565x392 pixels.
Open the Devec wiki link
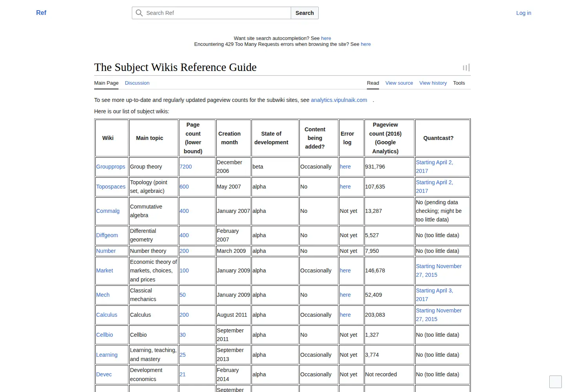click(104, 374)
